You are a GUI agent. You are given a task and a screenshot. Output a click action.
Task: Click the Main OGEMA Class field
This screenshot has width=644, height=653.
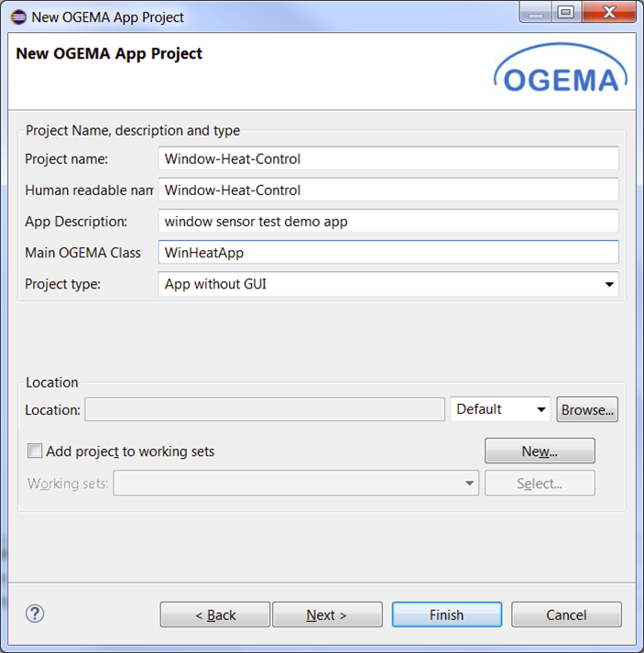click(x=388, y=252)
